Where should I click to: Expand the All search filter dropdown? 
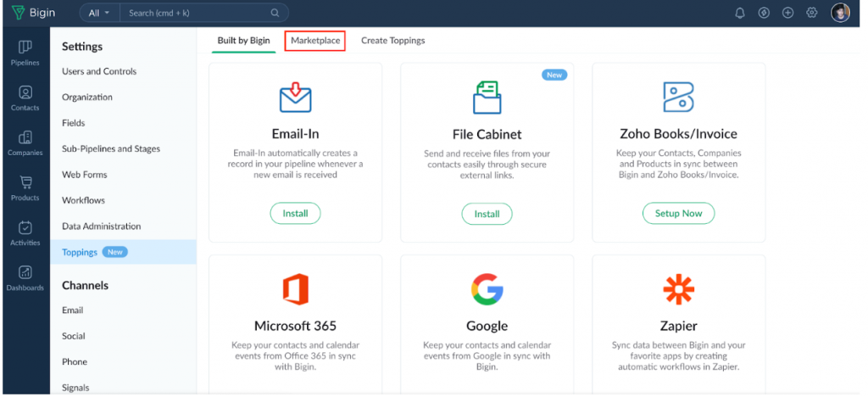tap(100, 13)
